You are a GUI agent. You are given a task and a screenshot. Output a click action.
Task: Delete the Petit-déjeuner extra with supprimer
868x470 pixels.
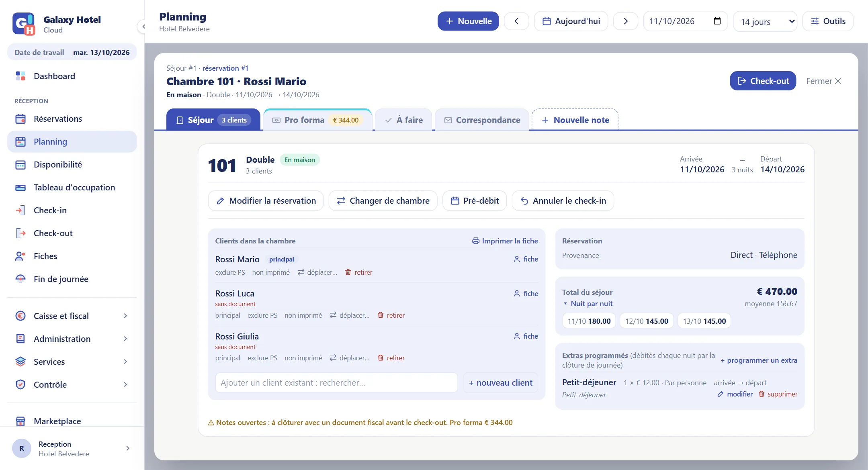point(778,394)
